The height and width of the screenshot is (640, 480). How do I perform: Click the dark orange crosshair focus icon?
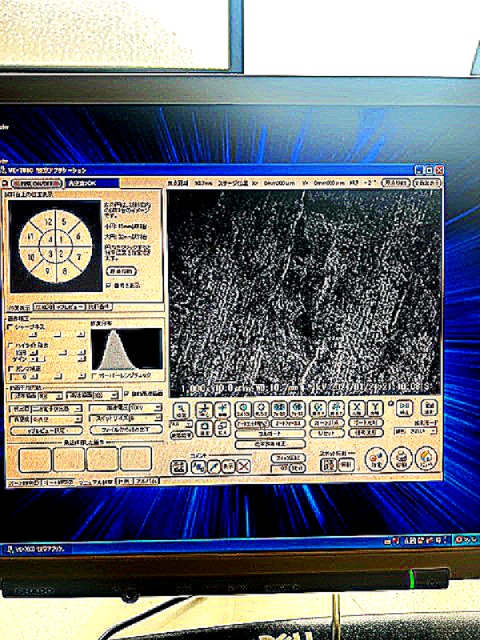(x=204, y=409)
